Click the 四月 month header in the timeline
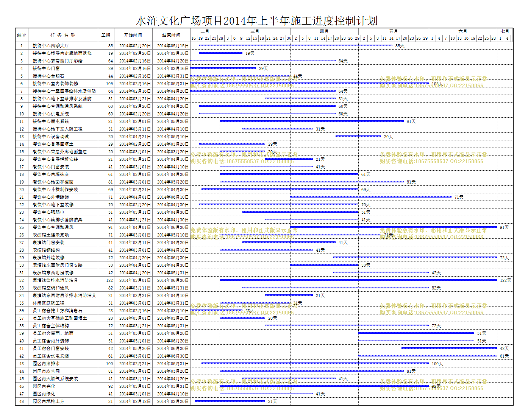528x420 pixels. (324, 31)
